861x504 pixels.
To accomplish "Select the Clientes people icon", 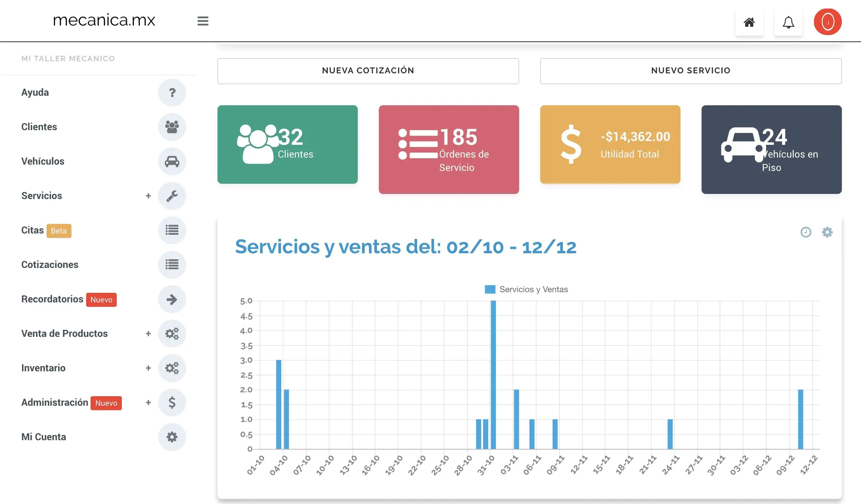I will (172, 127).
